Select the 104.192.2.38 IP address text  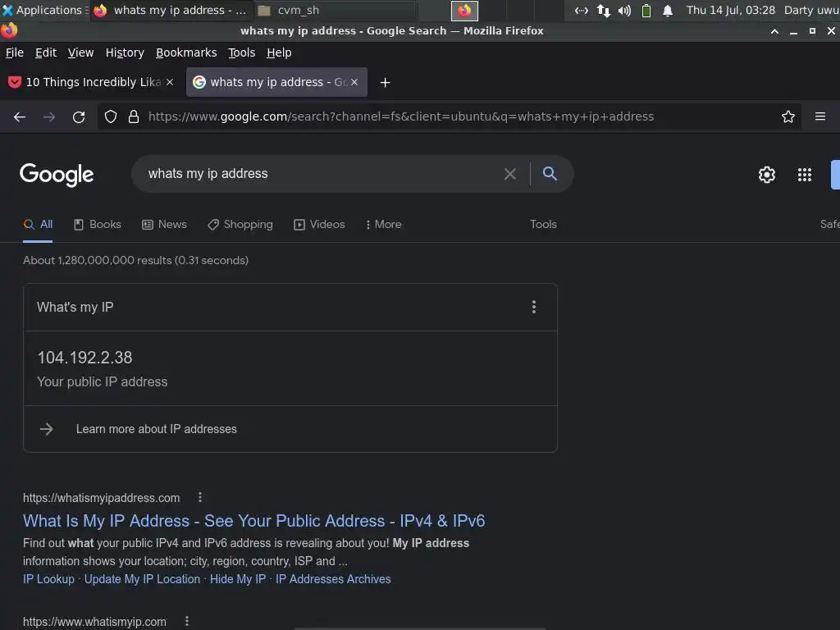coord(84,358)
